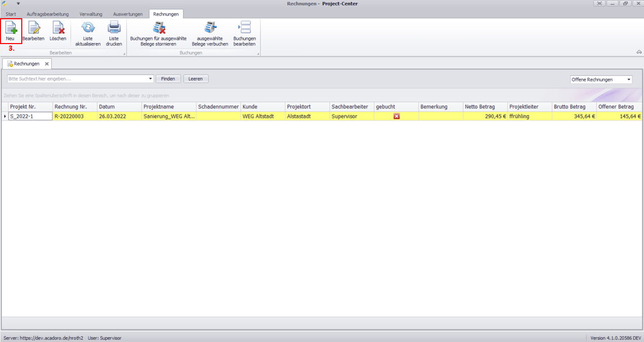This screenshot has width=644, height=342.
Task: Open the quick access toolbar arrow
Action: [x=18, y=4]
